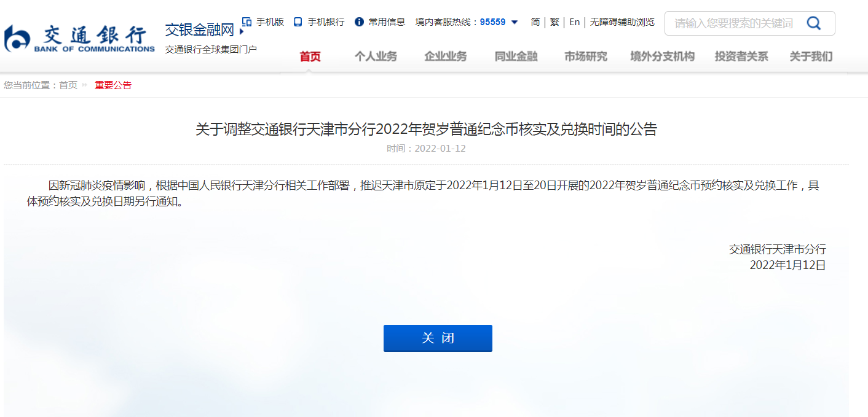Click the 交通银行全球集团门户 subtitle text
Screen dimensions: 868x417
point(211,49)
